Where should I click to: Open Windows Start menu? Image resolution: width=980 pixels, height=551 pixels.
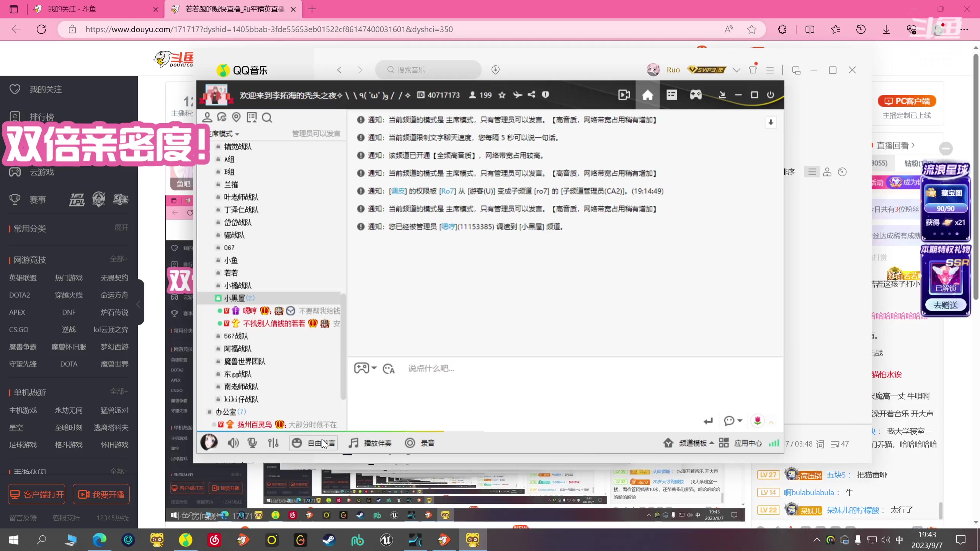[14, 540]
